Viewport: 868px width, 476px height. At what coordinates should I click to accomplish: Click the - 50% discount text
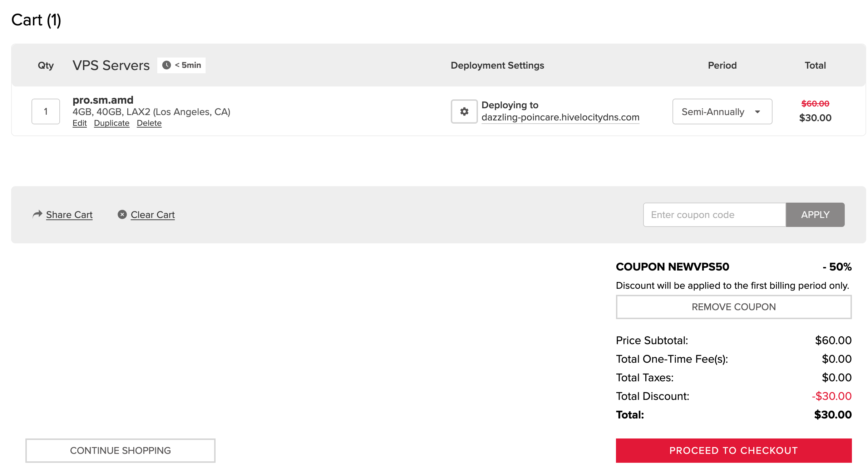[837, 267]
